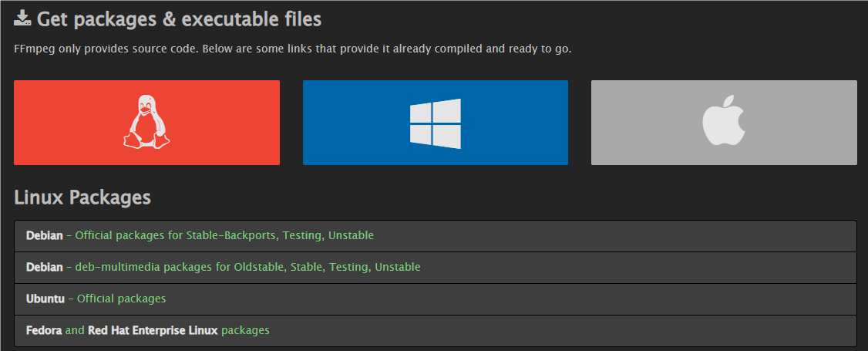The height and width of the screenshot is (351, 868).
Task: Click the 'Linux Packages' heading
Action: click(82, 197)
